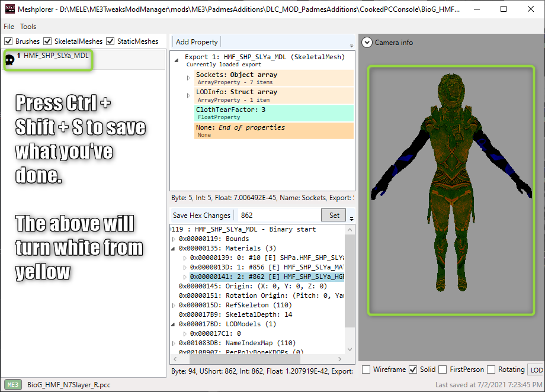
Task: Toggle the Brushes checkbox
Action: (9, 41)
